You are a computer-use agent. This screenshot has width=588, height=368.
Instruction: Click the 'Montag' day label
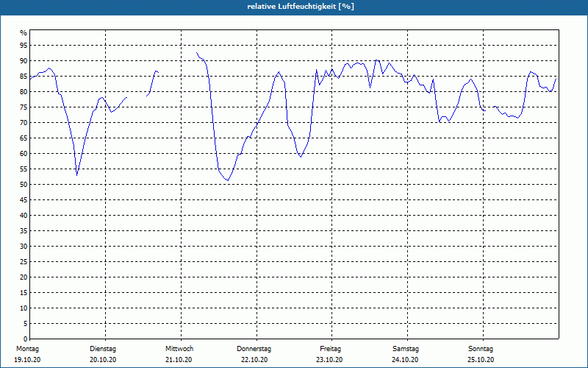pos(27,349)
